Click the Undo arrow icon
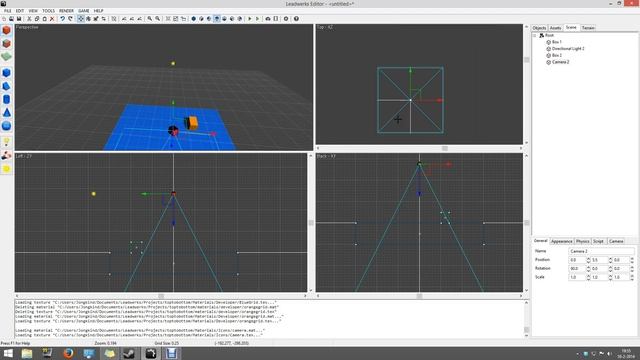This screenshot has width=640, height=360. click(62, 19)
